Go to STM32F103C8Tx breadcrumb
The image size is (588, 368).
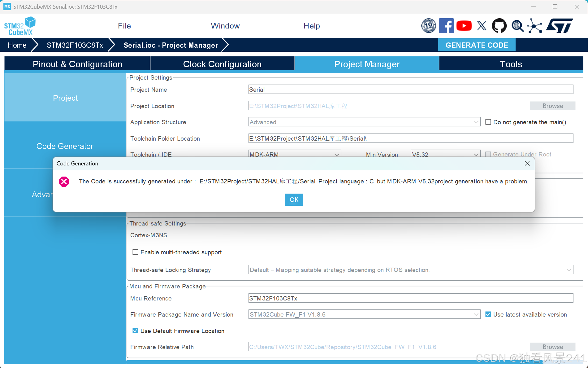click(75, 45)
